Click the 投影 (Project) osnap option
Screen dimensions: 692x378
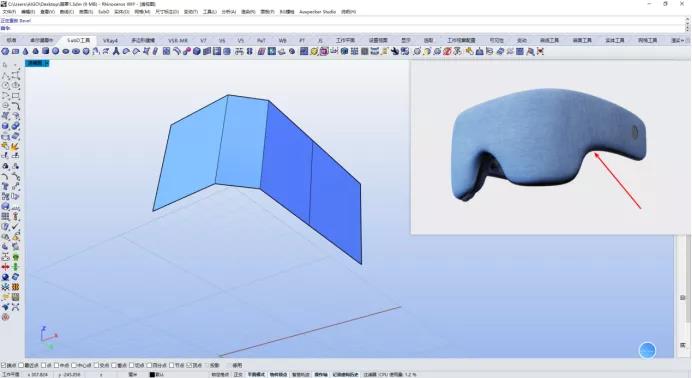(214, 365)
